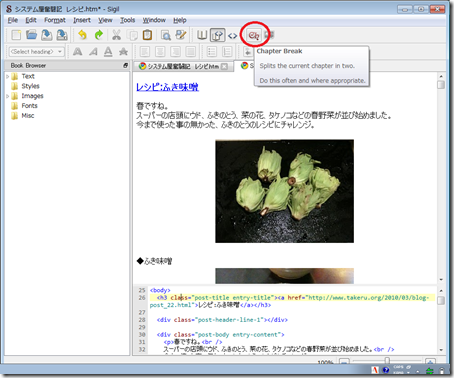Select the Fonts folder

29,106
